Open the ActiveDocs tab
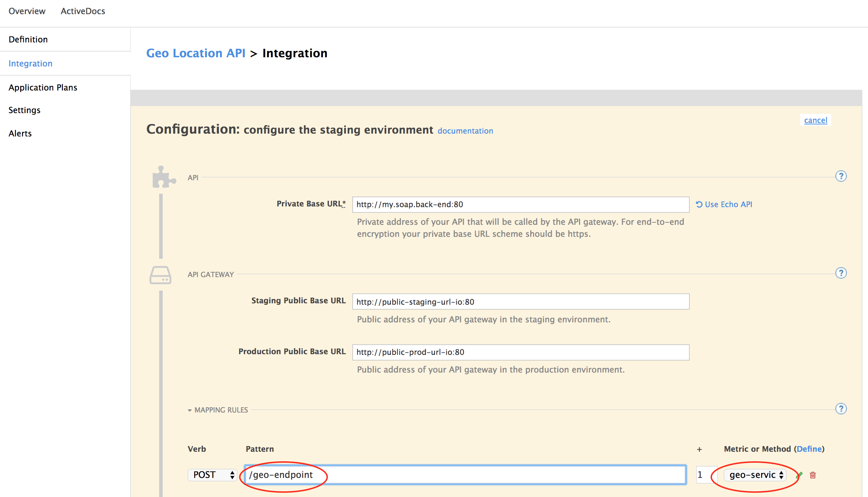This screenshot has height=497, width=868. pos(83,11)
